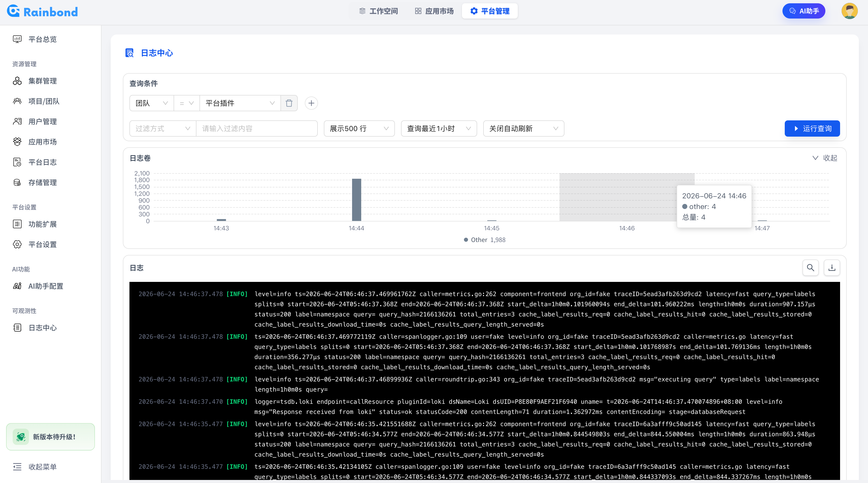The image size is (868, 483).
Task: Select the 平台管理 tab
Action: 490,11
